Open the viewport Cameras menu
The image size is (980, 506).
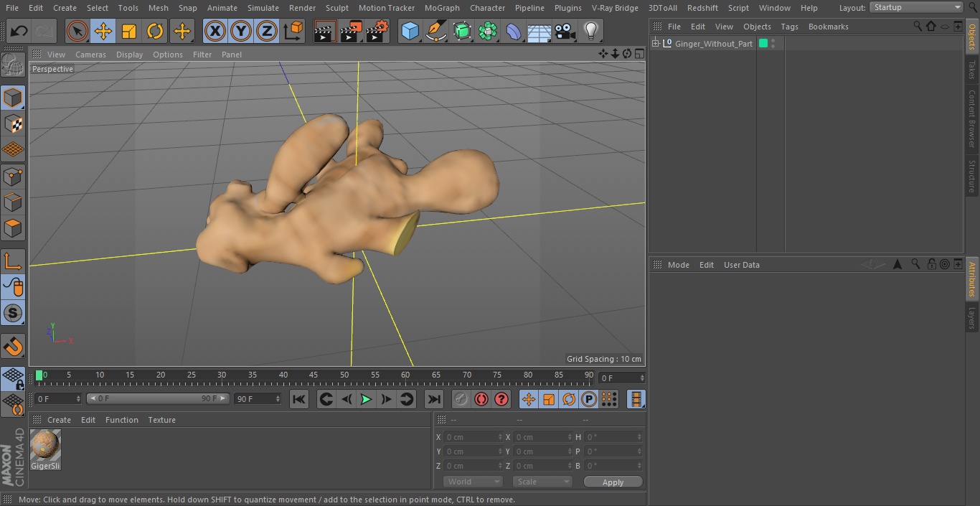coord(90,55)
